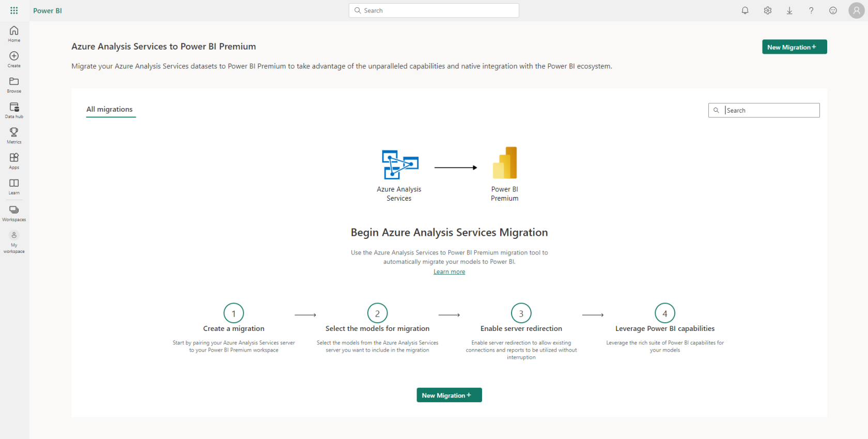This screenshot has height=439, width=868.
Task: Select the All migrations tab
Action: 110,109
